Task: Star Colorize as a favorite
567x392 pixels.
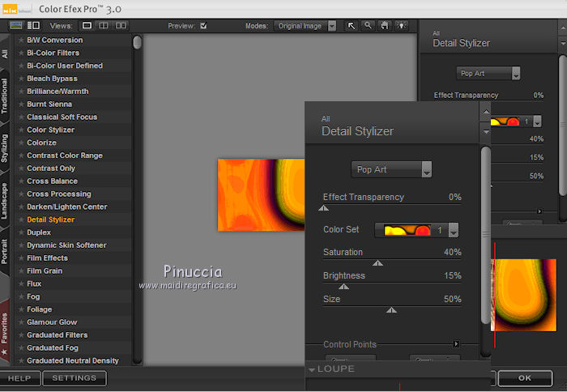Action: tap(21, 143)
